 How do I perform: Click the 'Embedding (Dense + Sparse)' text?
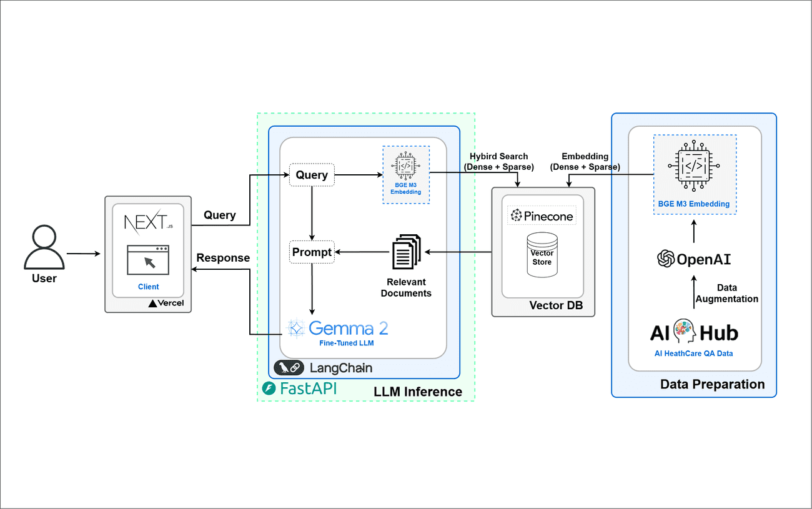[585, 162]
